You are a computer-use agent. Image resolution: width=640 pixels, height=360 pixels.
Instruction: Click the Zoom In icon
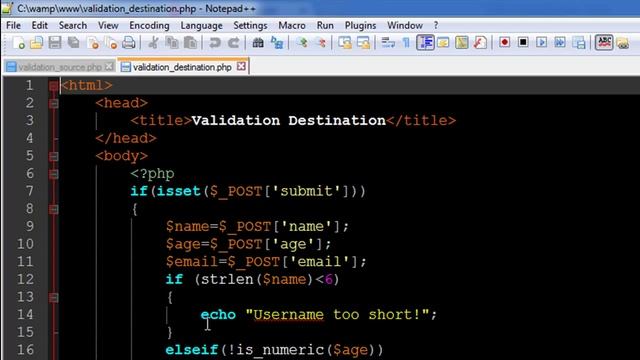click(302, 42)
